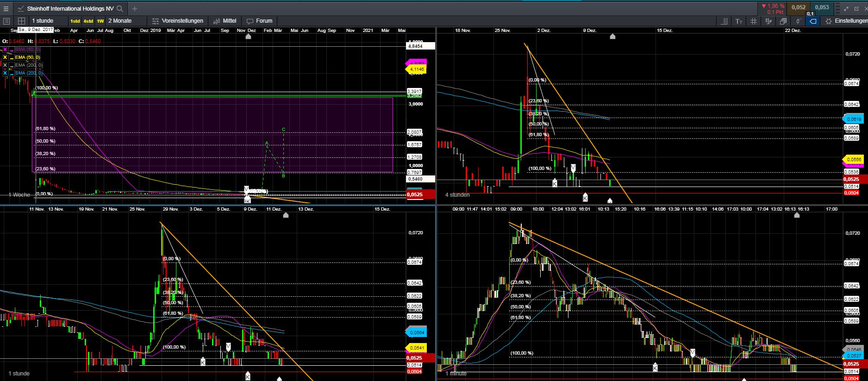Click the 4,8454 price label on weekly chart
The height and width of the screenshot is (381, 868).
point(421,46)
